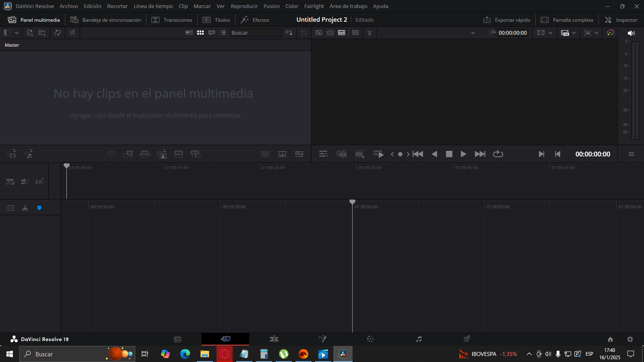This screenshot has height=362, width=644.
Task: Open project settings gear icon
Action: (x=630, y=339)
